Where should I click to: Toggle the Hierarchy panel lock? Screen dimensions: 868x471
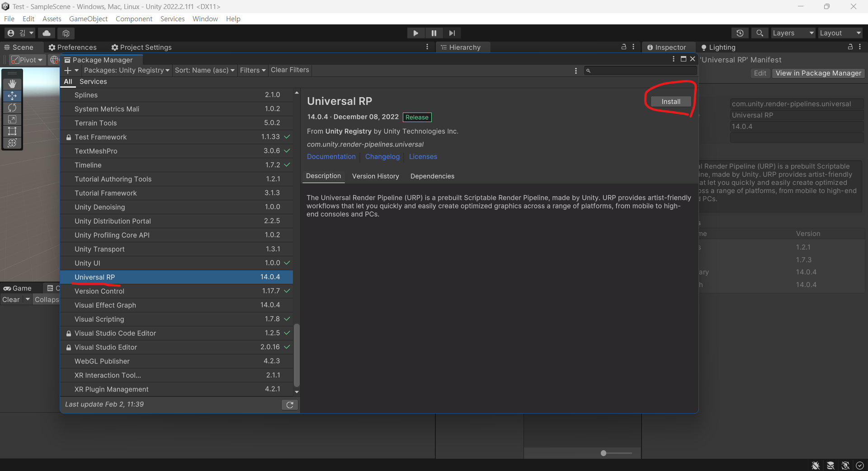coord(624,47)
